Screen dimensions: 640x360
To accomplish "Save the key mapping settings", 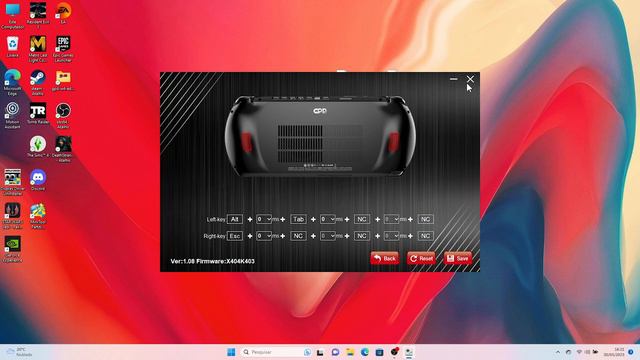I will pyautogui.click(x=458, y=258).
